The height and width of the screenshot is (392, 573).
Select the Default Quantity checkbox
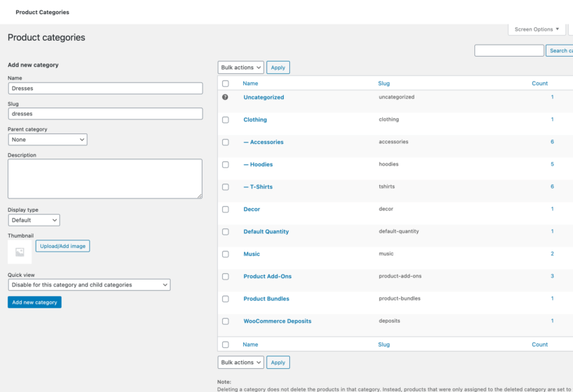226,232
